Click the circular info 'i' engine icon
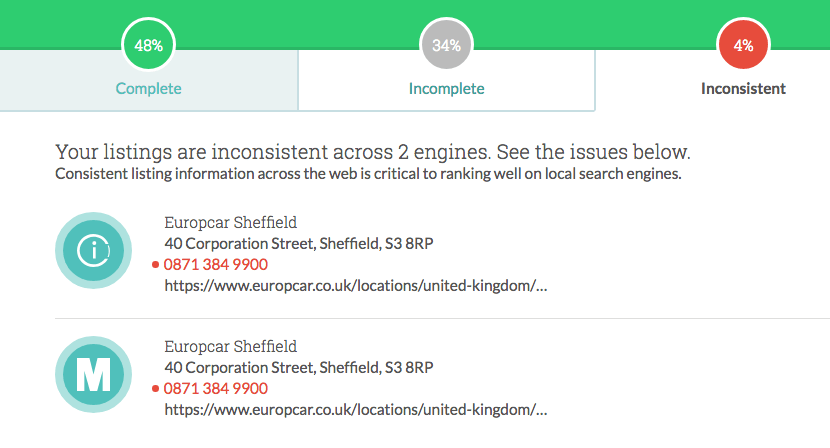 pyautogui.click(x=93, y=250)
